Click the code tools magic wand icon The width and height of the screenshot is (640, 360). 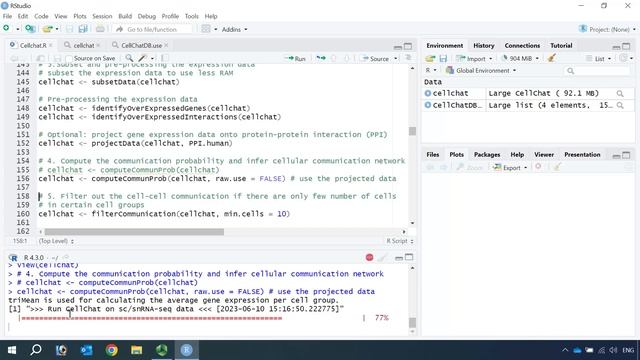pyautogui.click(x=142, y=58)
